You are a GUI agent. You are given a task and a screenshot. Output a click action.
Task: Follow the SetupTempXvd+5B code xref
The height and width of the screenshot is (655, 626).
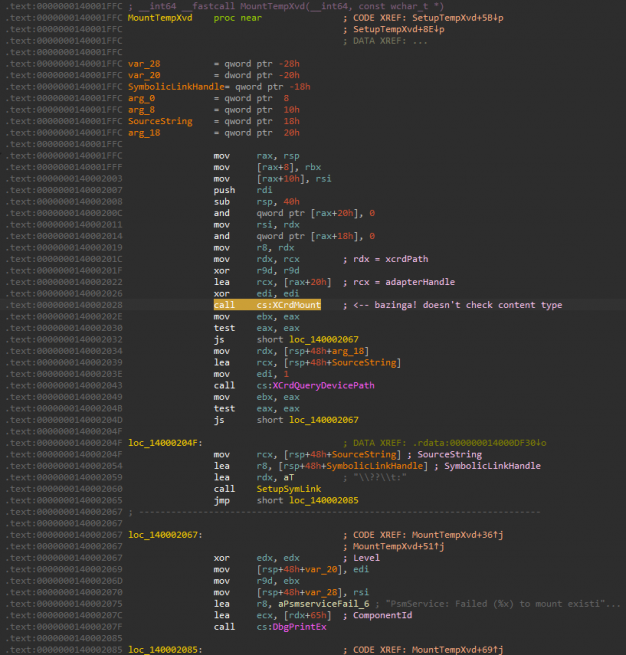click(x=458, y=18)
